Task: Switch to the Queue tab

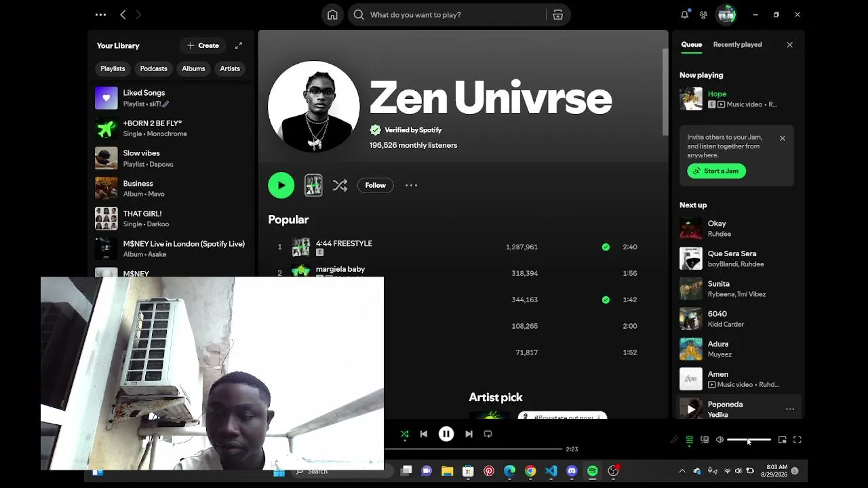Action: tap(692, 45)
